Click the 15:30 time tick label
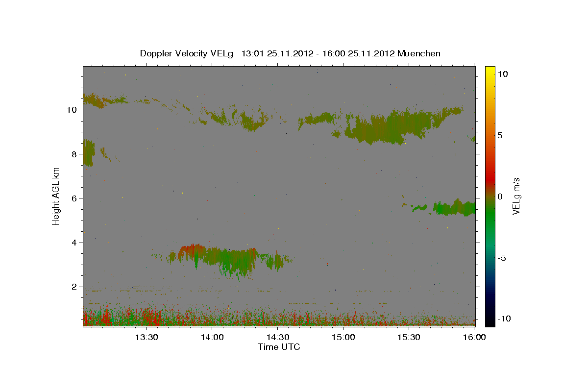This screenshot has height=392, width=588. pos(409,337)
